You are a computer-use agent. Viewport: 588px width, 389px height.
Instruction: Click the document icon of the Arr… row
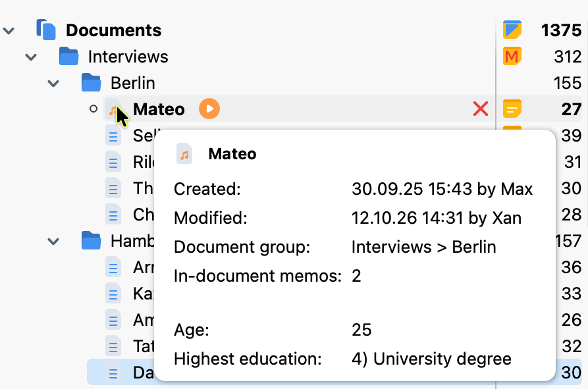(113, 267)
